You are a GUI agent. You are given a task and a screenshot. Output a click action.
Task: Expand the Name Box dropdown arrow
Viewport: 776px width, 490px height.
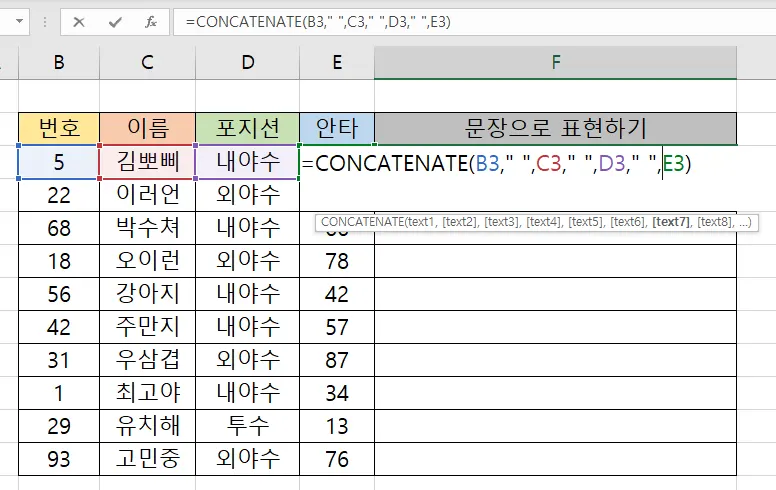[19, 21]
